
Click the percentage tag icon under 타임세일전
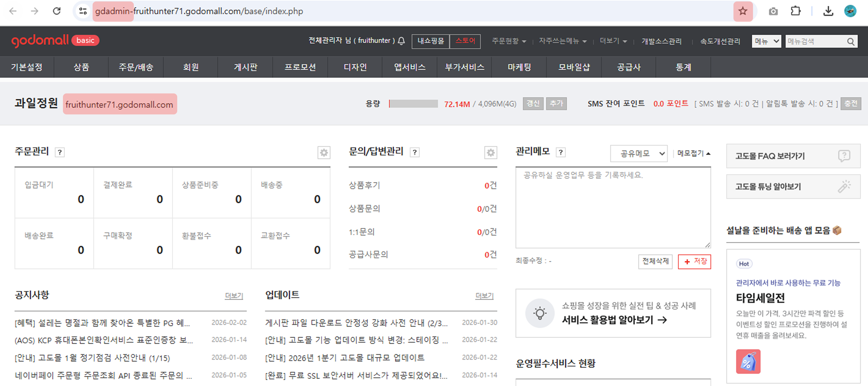748,361
